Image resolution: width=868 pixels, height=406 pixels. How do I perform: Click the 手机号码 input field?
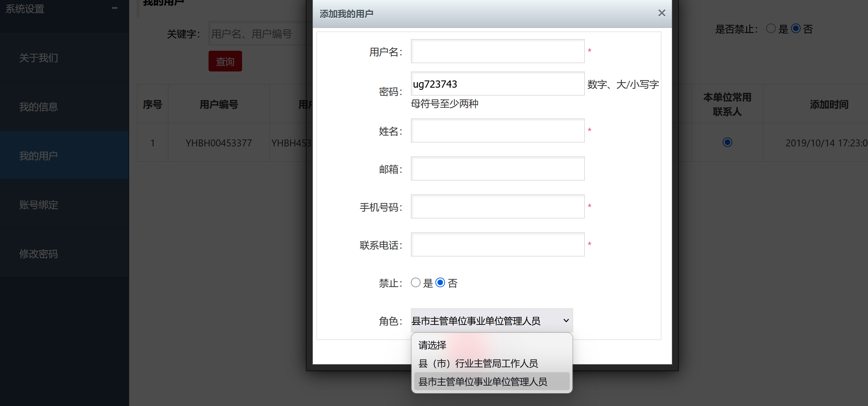pyautogui.click(x=498, y=206)
